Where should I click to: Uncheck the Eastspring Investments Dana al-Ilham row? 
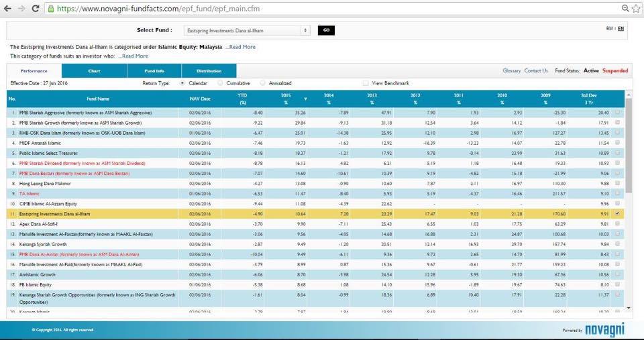618,214
